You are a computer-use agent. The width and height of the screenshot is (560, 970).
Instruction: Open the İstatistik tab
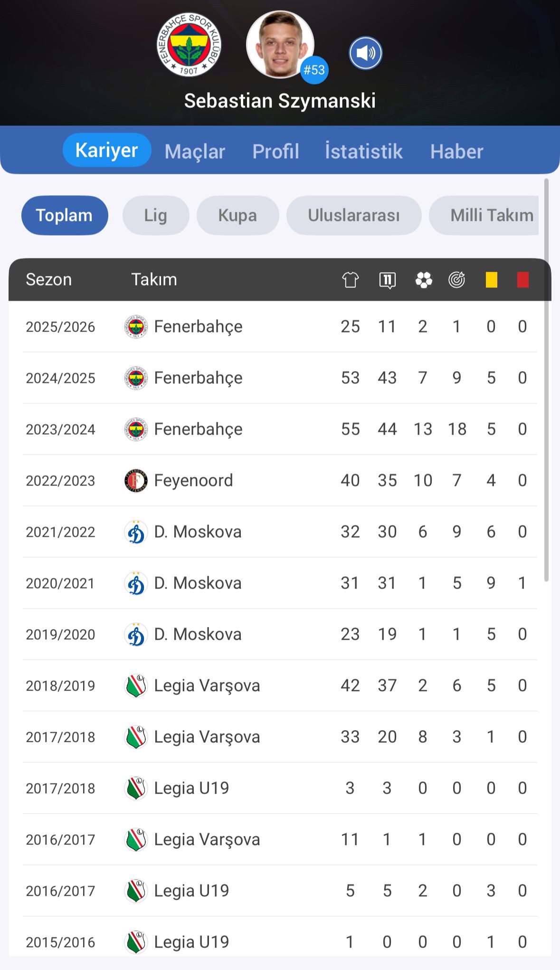(363, 152)
